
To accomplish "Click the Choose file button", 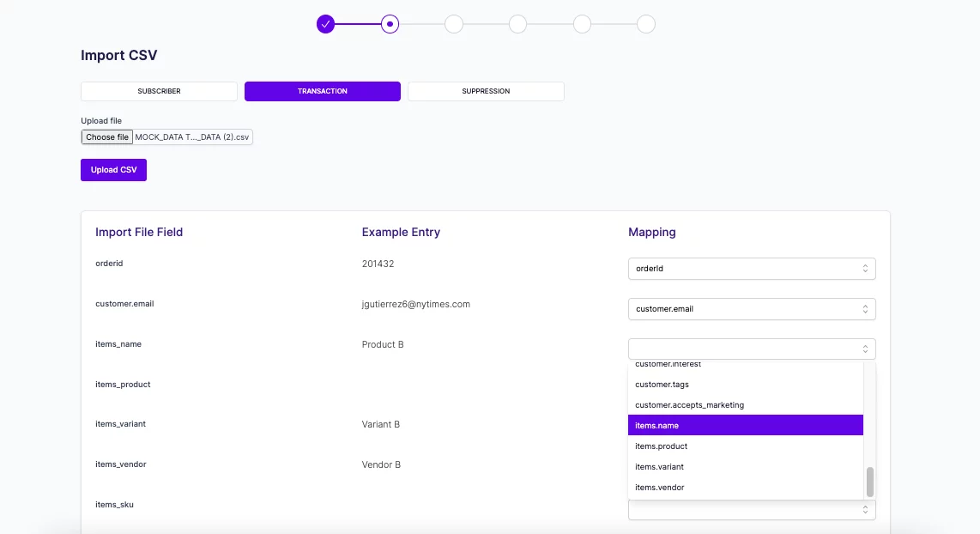I will point(106,137).
